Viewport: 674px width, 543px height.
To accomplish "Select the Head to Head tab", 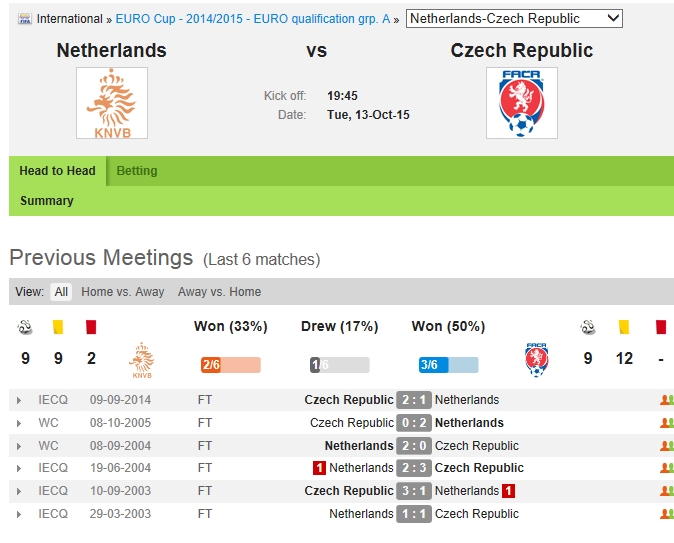I will click(58, 171).
